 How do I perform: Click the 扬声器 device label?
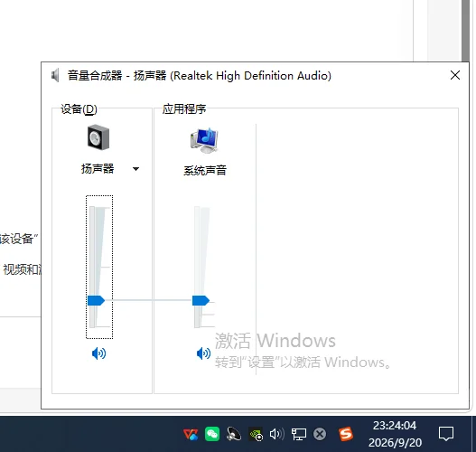[x=98, y=169]
